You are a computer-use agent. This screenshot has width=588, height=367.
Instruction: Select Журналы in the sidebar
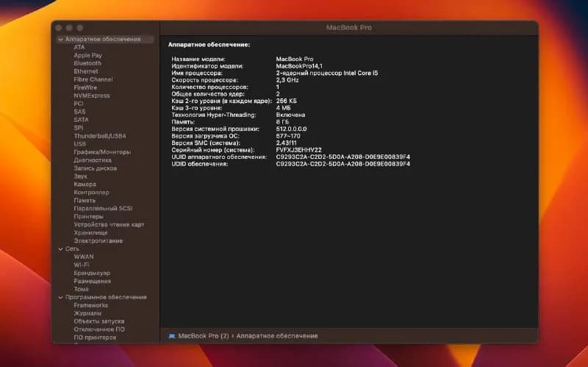(87, 313)
